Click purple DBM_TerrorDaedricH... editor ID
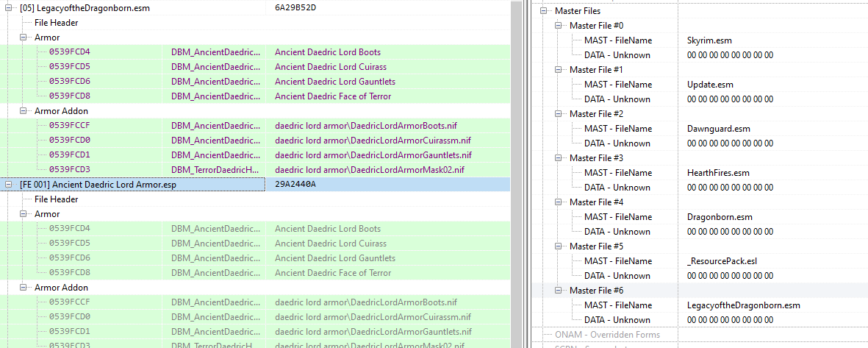Viewport: 868px width, 348px height. click(215, 169)
